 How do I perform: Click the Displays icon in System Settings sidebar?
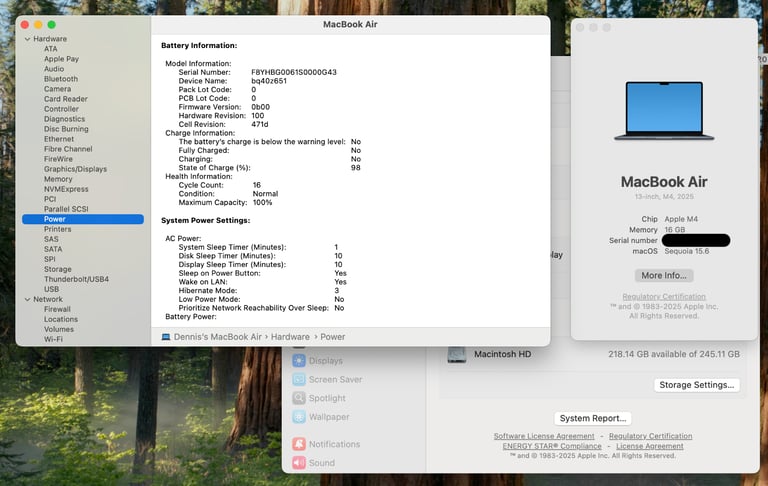(x=299, y=361)
